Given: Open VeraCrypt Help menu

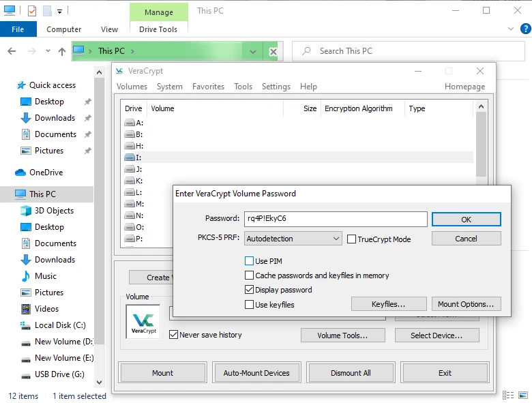Looking at the screenshot, I should (308, 87).
